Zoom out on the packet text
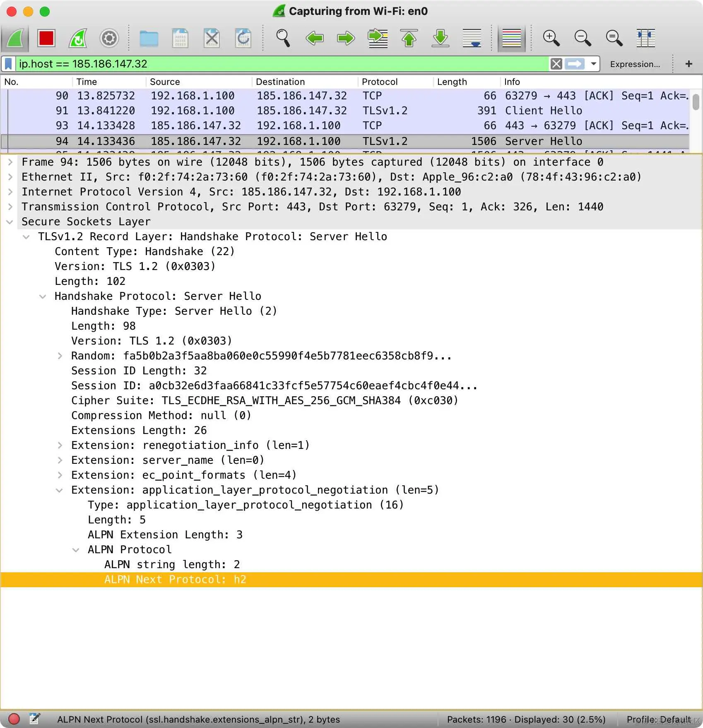The width and height of the screenshot is (703, 728). [x=583, y=39]
